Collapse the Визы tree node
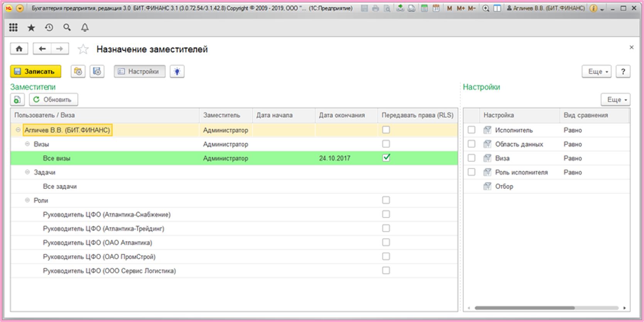Viewport: 644px width, 322px height. 27,144
